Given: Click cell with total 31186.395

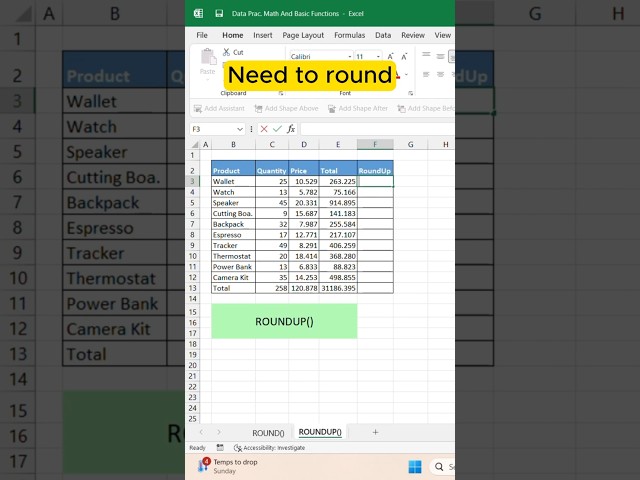Looking at the screenshot, I should click(338, 288).
